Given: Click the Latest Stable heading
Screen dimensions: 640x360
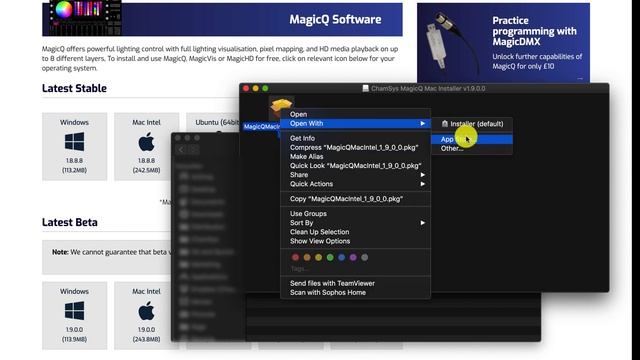Looking at the screenshot, I should (x=74, y=88).
